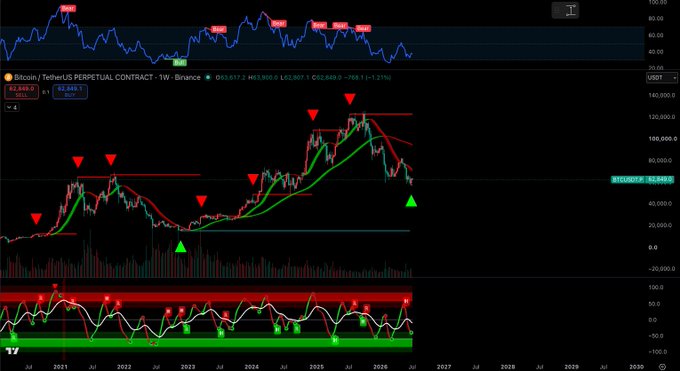Click the green up-triangle signal near mid-2026
Screen dimensions: 680x371
411,201
